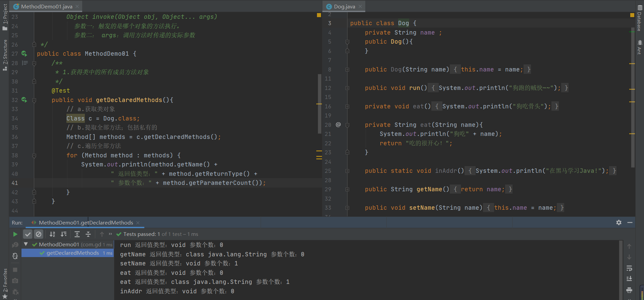This screenshot has width=644, height=300.
Task: Select getDeclaredMethods in test results tree
Action: point(72,253)
